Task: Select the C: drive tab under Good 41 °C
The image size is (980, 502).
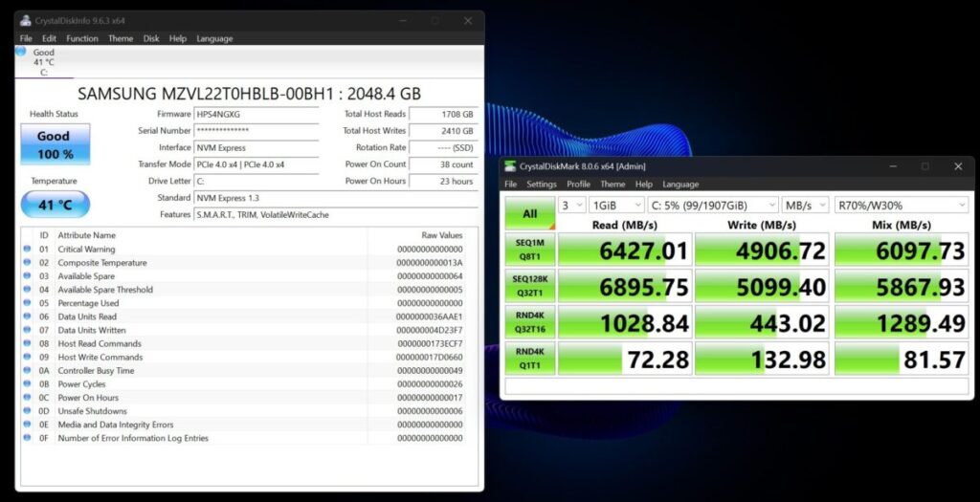Action: click(x=44, y=62)
